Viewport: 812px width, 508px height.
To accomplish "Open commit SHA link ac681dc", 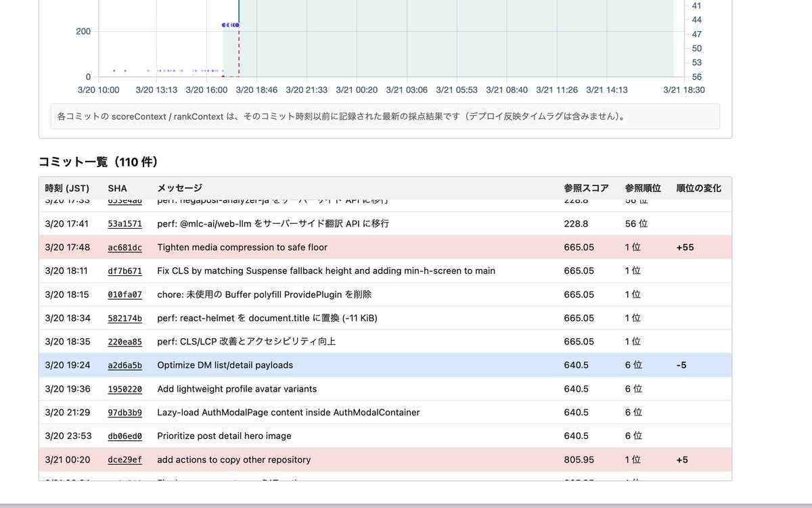I will tap(125, 248).
